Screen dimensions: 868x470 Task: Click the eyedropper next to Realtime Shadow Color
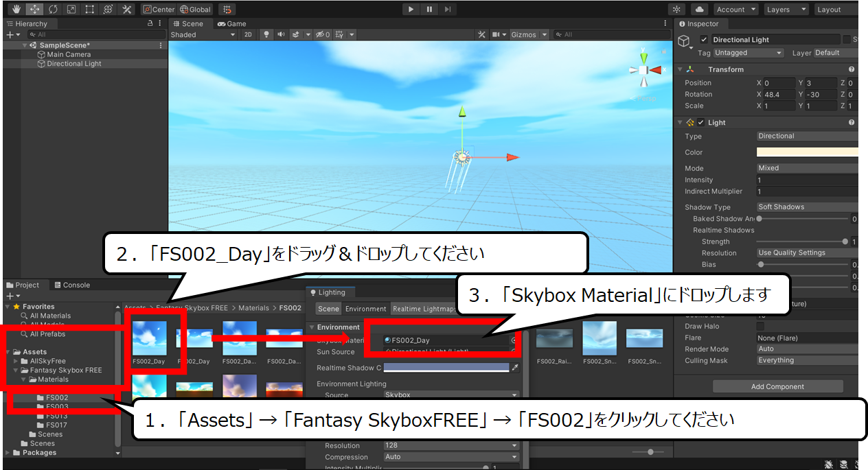[515, 368]
